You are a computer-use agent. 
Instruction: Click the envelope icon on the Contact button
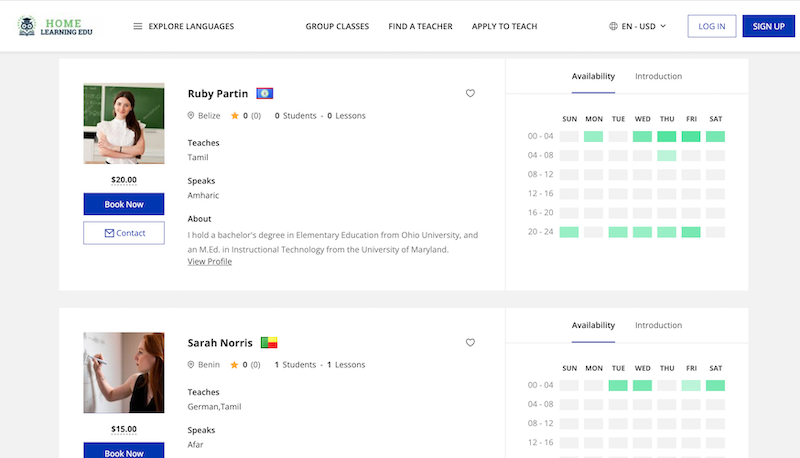109,233
